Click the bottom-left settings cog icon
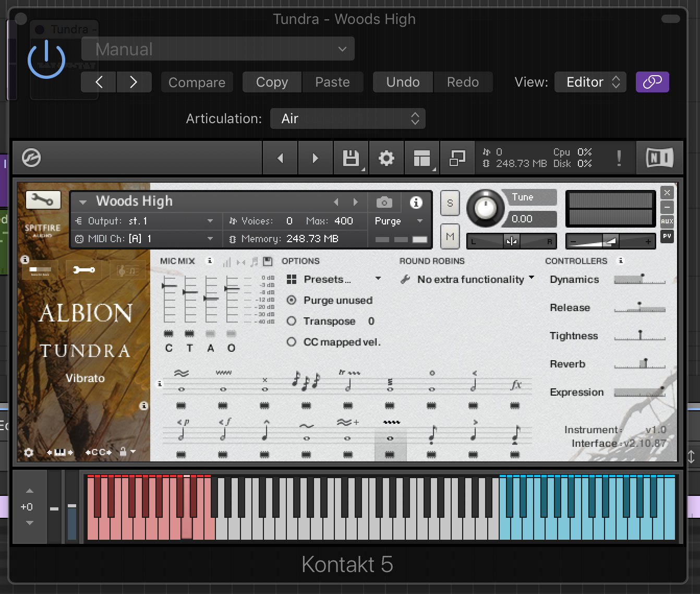Viewport: 700px width, 594px height. coord(29,453)
